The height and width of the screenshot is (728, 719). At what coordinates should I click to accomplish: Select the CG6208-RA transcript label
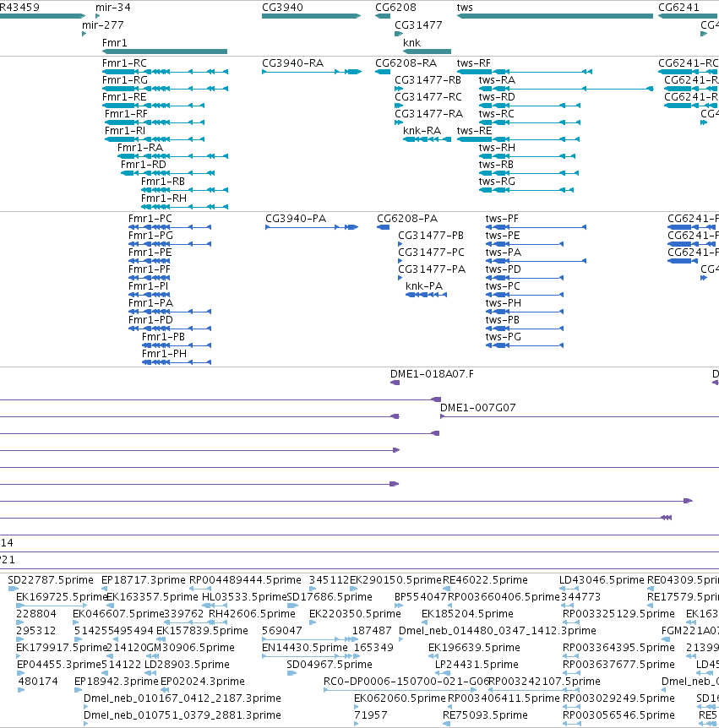coord(406,63)
